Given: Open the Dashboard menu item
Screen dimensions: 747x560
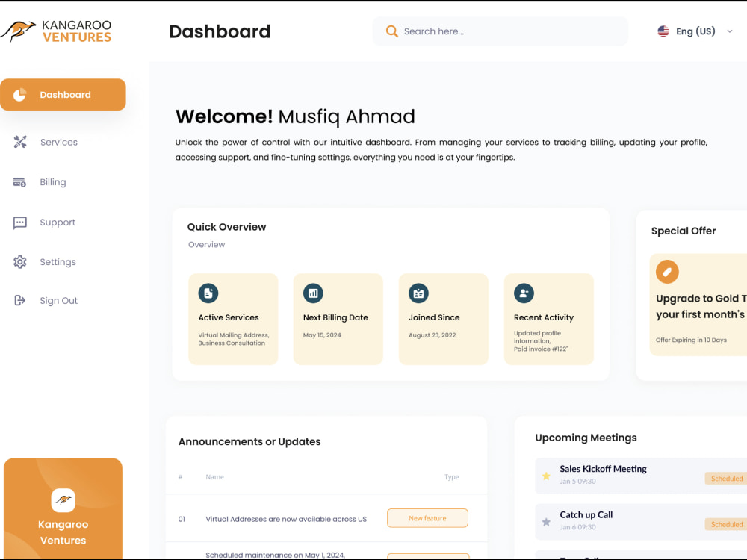Looking at the screenshot, I should tap(63, 95).
